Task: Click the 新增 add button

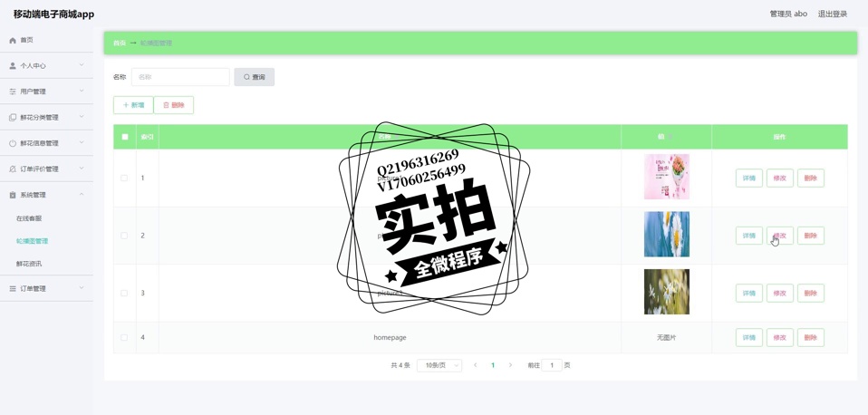Action: [133, 105]
